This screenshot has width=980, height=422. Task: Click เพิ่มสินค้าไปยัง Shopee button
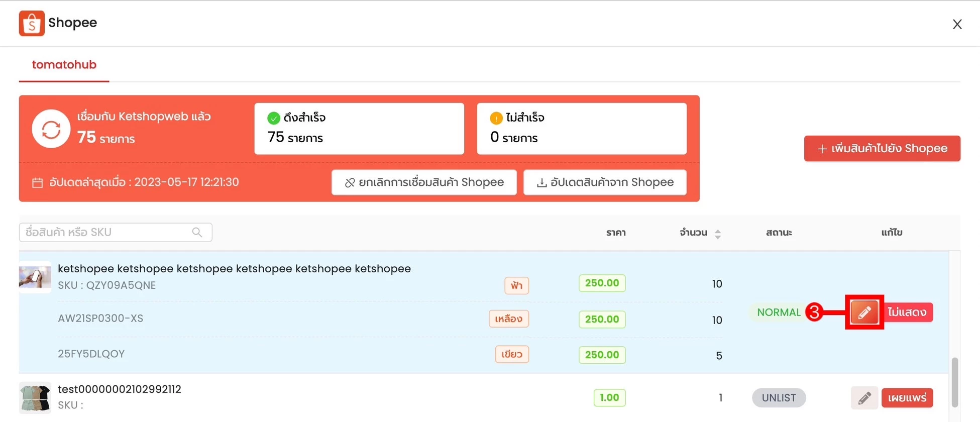click(x=882, y=148)
